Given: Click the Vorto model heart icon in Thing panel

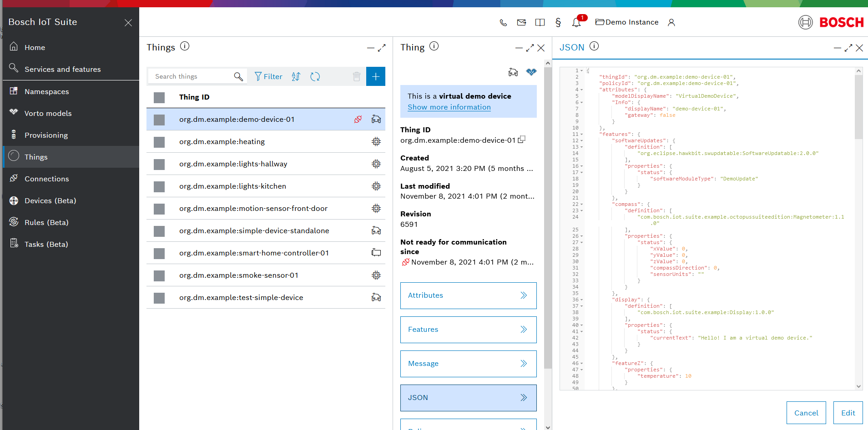Looking at the screenshot, I should pos(531,72).
